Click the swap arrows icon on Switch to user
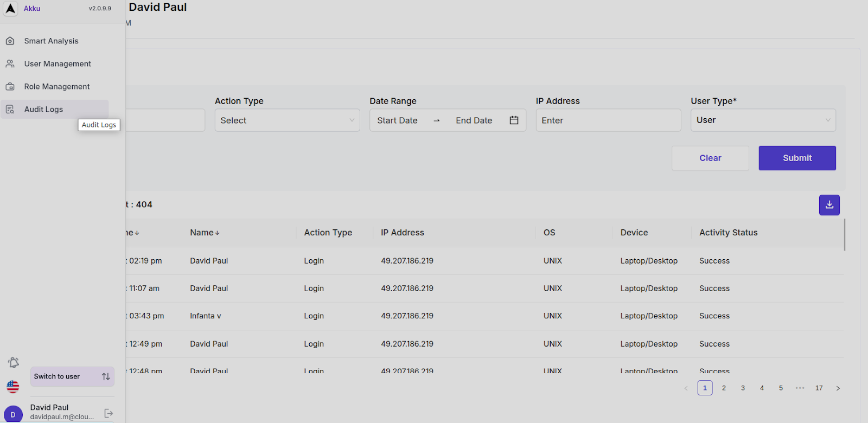The width and height of the screenshot is (868, 423). coord(106,376)
